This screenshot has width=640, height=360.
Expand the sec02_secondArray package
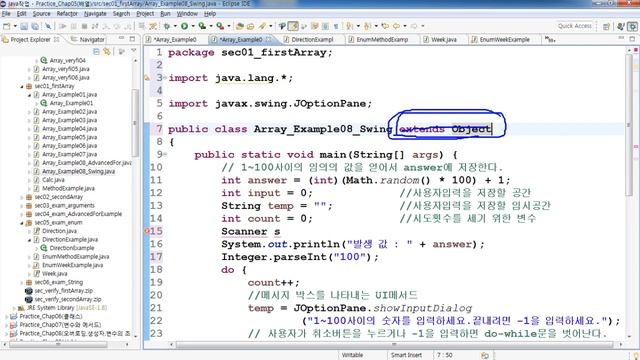(22, 197)
